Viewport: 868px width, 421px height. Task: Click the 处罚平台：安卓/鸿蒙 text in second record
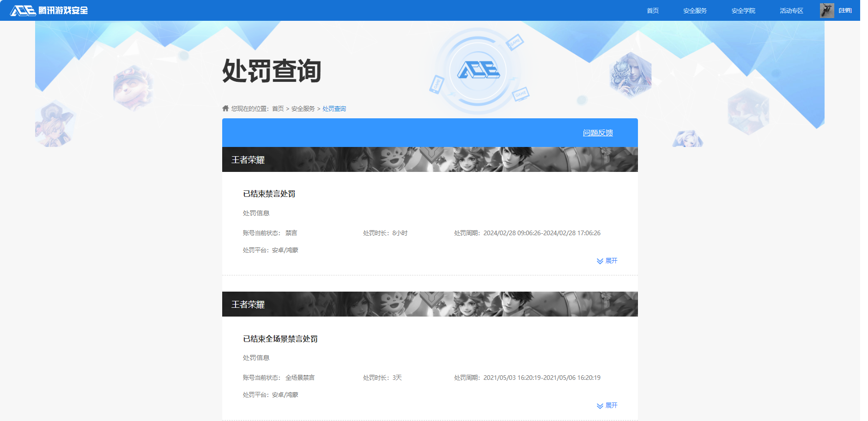(271, 395)
